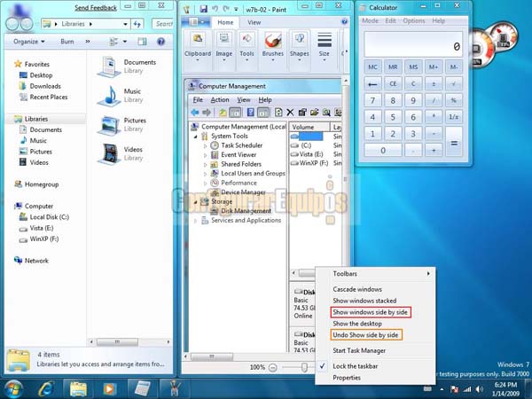This screenshot has height=399, width=532.
Task: Open the Pictures library icon
Action: (110, 125)
